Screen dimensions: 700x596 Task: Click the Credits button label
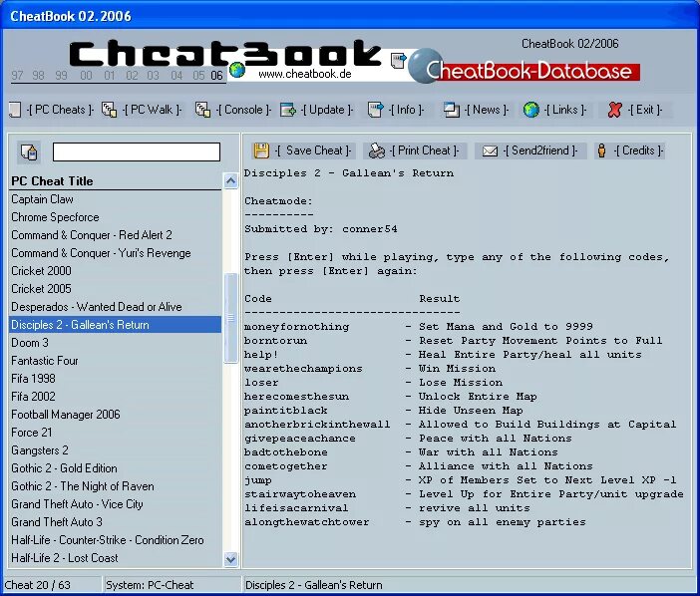[638, 150]
